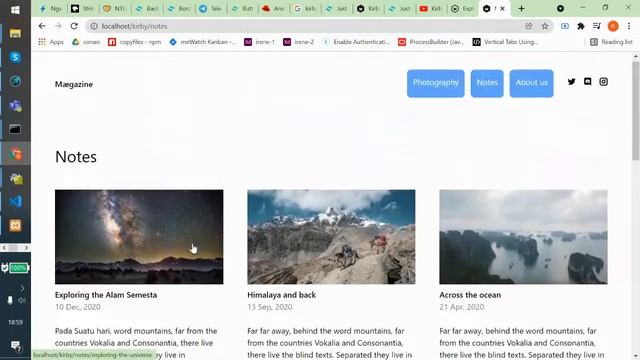640x360 pixels.
Task: Open the Apps bookmarks shortcut
Action: (51, 42)
